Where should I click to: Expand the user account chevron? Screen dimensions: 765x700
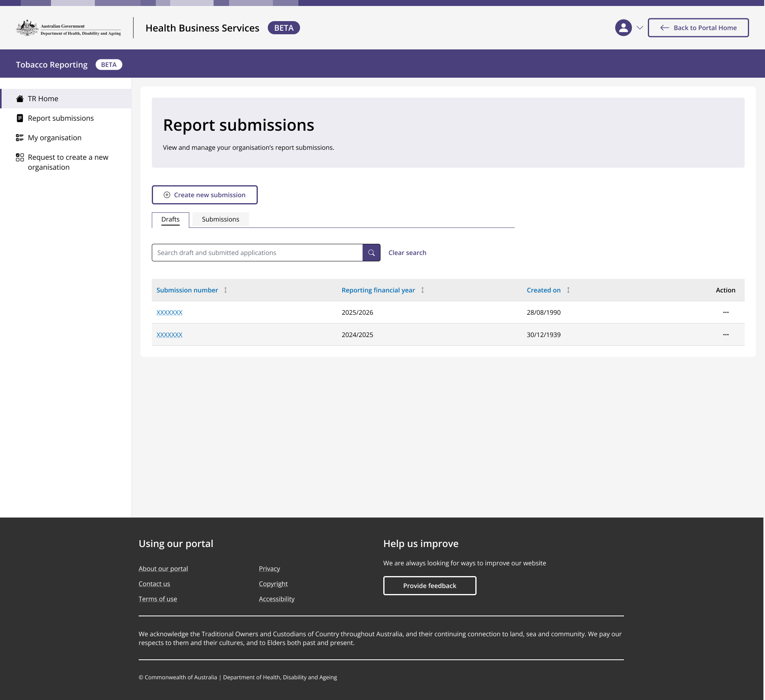(640, 28)
